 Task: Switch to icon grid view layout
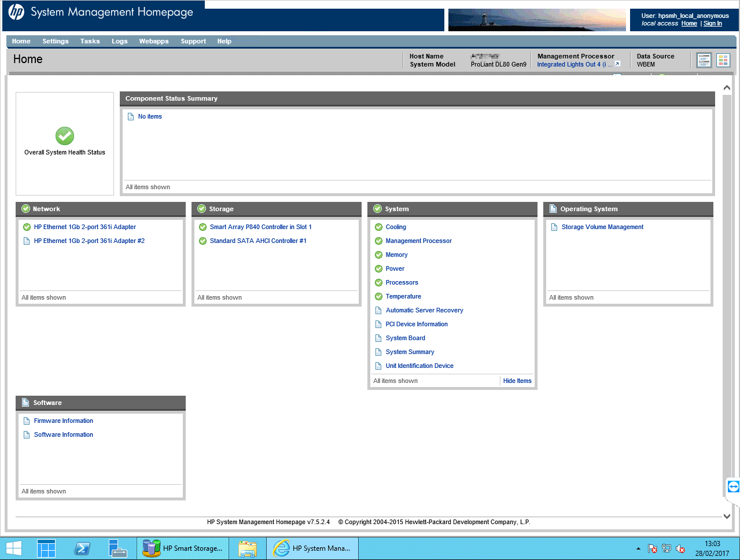[x=723, y=60]
